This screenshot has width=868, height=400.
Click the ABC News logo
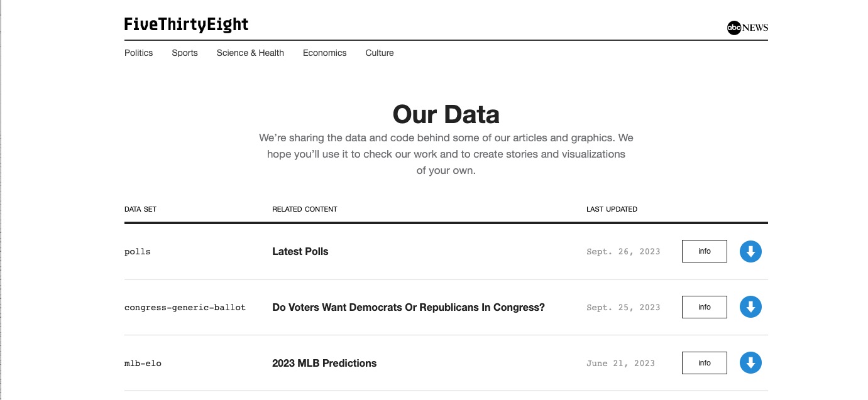[x=747, y=28]
